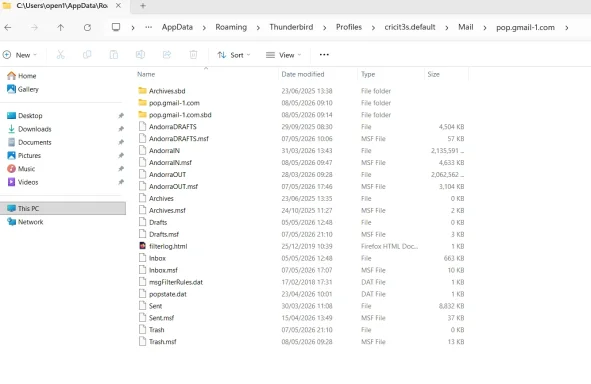This screenshot has width=591, height=384.
Task: Unpin Desktop using its pin icon
Action: pos(121,116)
